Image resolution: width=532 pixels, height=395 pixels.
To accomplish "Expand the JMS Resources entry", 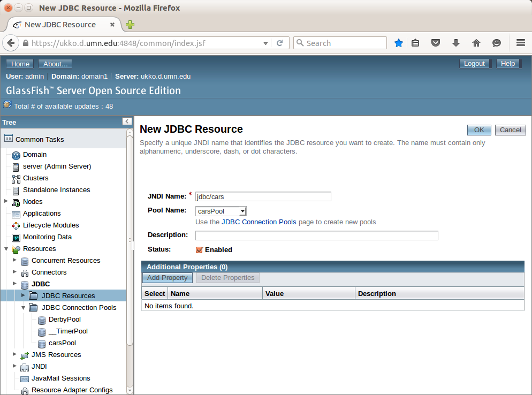I will 14,354.
